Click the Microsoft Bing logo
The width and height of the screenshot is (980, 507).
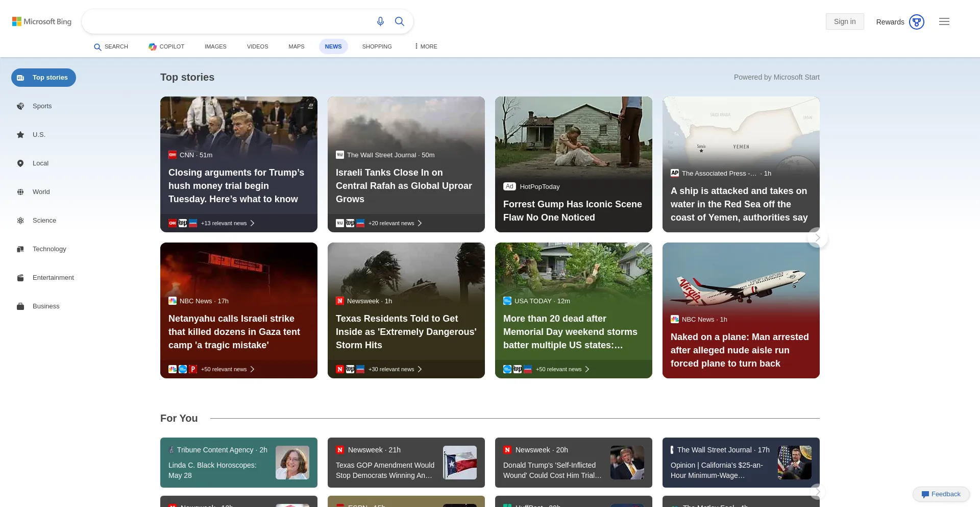click(x=42, y=21)
